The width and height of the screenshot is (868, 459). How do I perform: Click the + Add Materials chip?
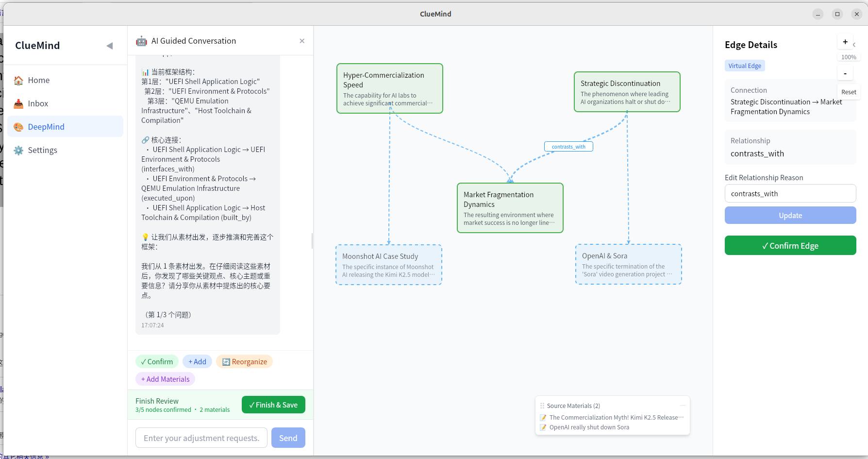click(x=165, y=379)
